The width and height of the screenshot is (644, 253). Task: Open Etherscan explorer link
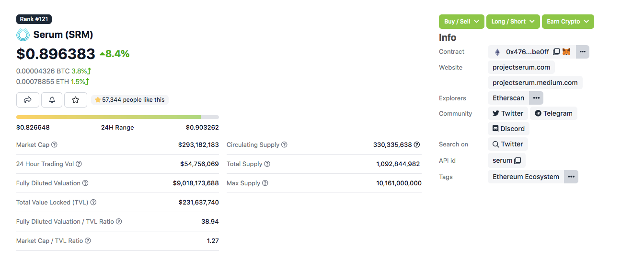(508, 98)
